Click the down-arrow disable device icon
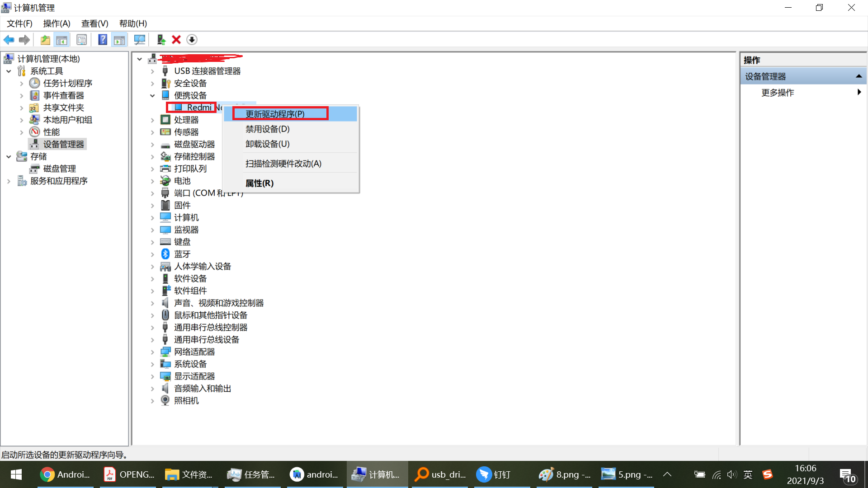This screenshot has height=488, width=868. pos(192,40)
